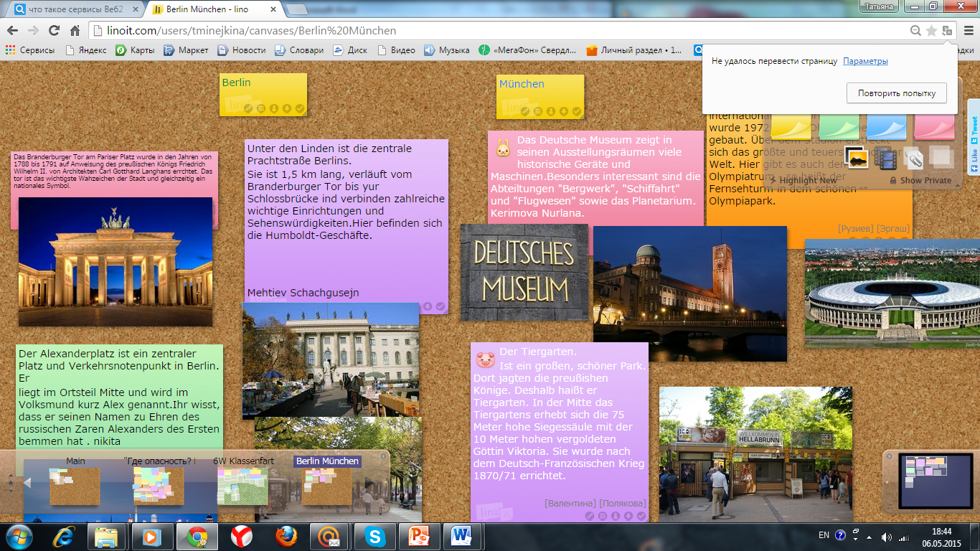The height and width of the screenshot is (551, 980).
Task: Open the 6W Klassenfart canvas thumbnail
Action: coord(243,486)
